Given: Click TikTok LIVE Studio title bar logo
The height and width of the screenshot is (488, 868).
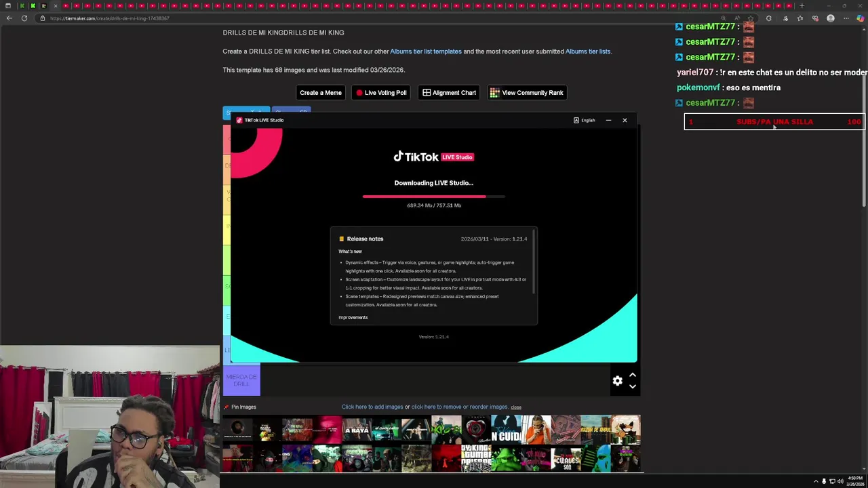Looking at the screenshot, I should [239, 120].
